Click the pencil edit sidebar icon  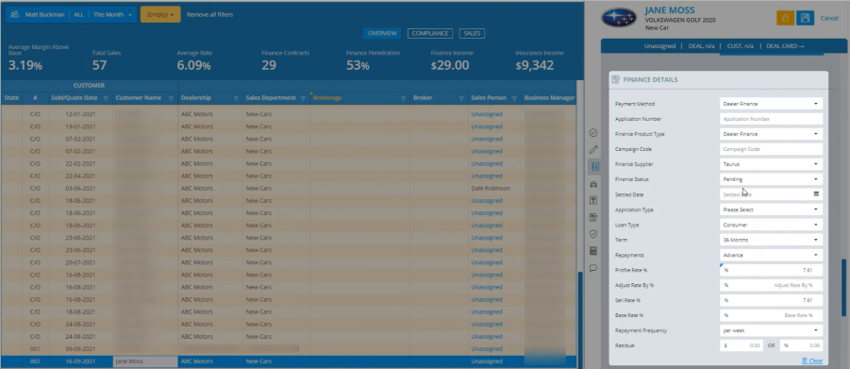tap(593, 149)
